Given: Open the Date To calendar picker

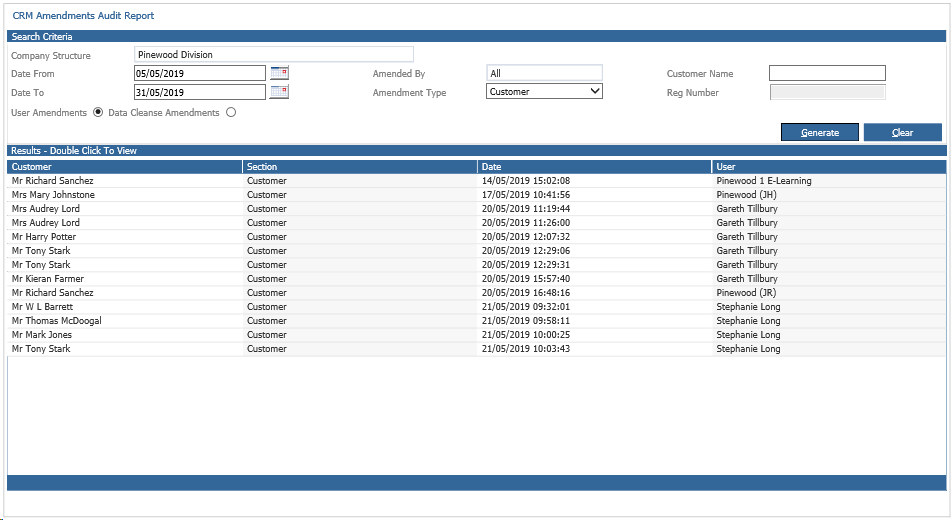Looking at the screenshot, I should pyautogui.click(x=279, y=92).
